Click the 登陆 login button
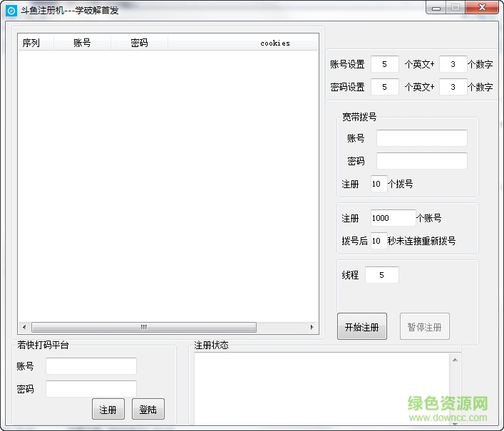The width and height of the screenshot is (504, 431). (x=148, y=409)
